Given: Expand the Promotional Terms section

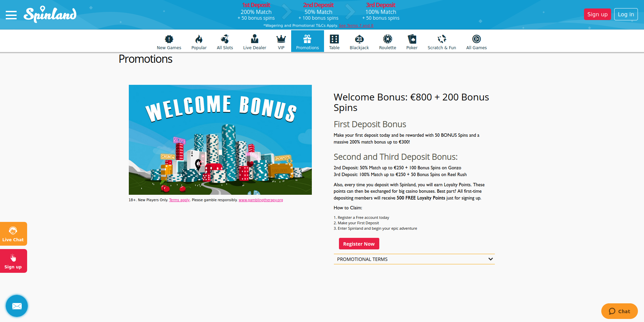Looking at the screenshot, I should 414,259.
